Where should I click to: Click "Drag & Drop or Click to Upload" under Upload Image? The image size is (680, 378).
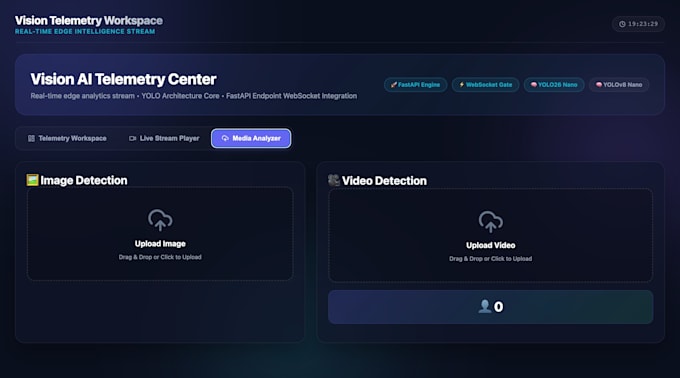pos(160,257)
